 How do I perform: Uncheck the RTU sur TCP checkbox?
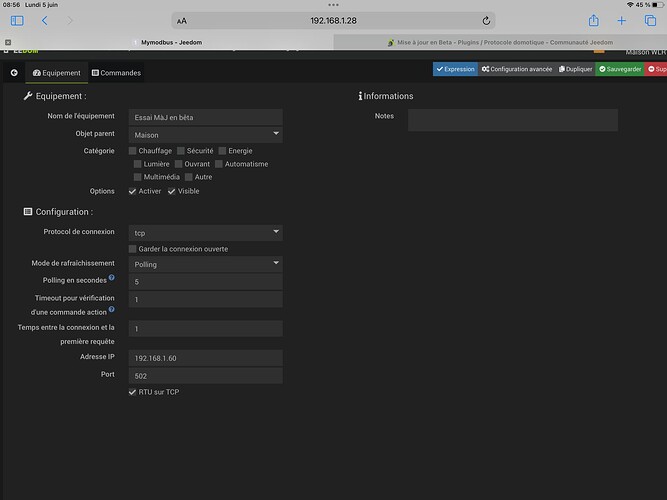click(133, 392)
